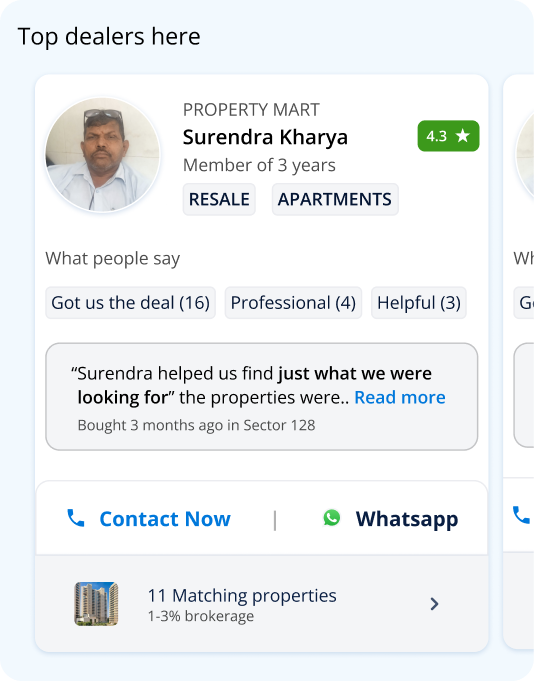
Task: Open Surendra Kharya's profile photo
Action: click(103, 154)
